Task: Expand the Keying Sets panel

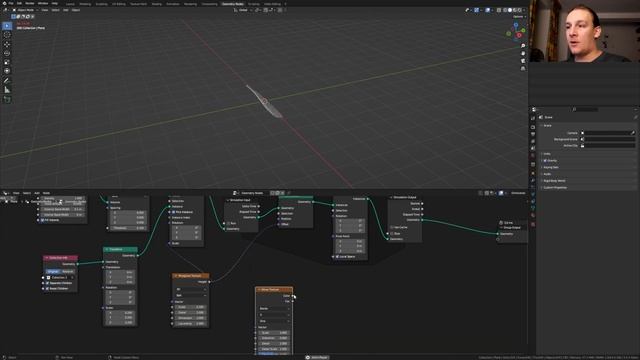Action: tap(550, 167)
